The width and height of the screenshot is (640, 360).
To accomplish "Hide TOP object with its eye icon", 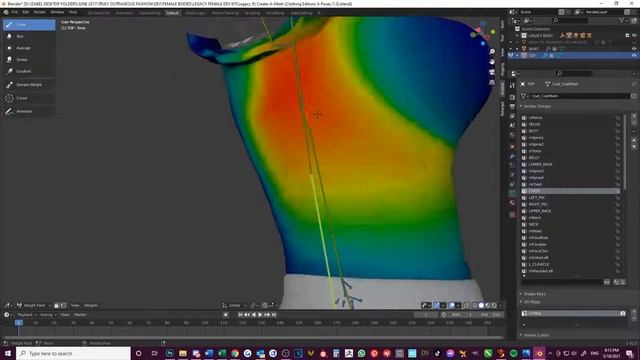I will click(634, 56).
